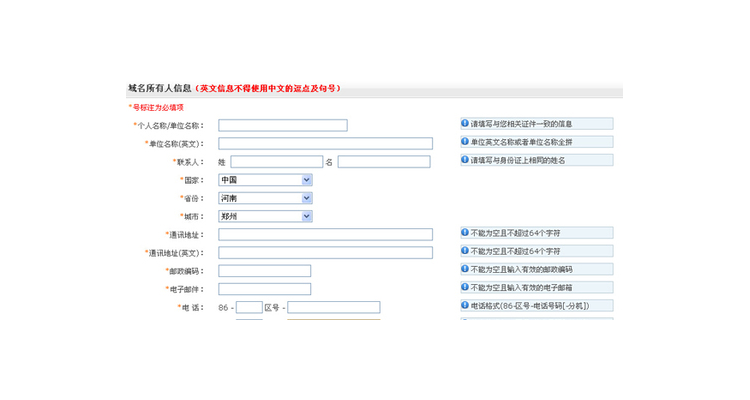
Task: Click the red *号标注为必填项 note
Action: [x=156, y=108]
